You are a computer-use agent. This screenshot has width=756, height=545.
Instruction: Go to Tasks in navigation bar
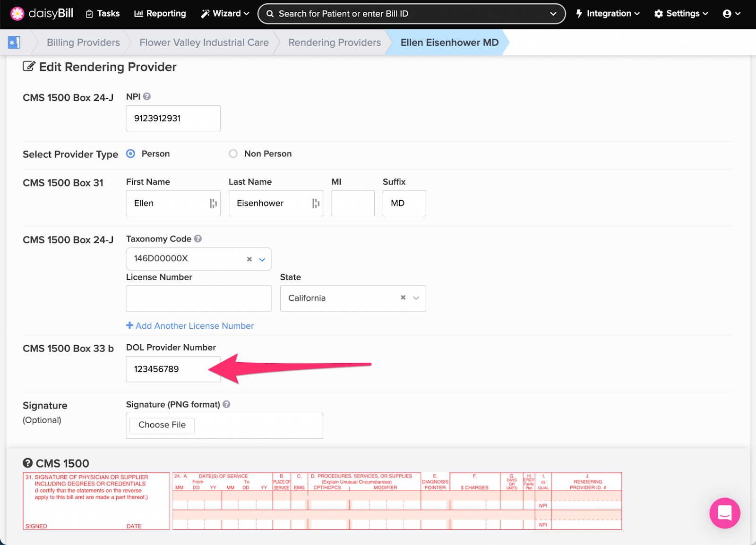coord(103,14)
